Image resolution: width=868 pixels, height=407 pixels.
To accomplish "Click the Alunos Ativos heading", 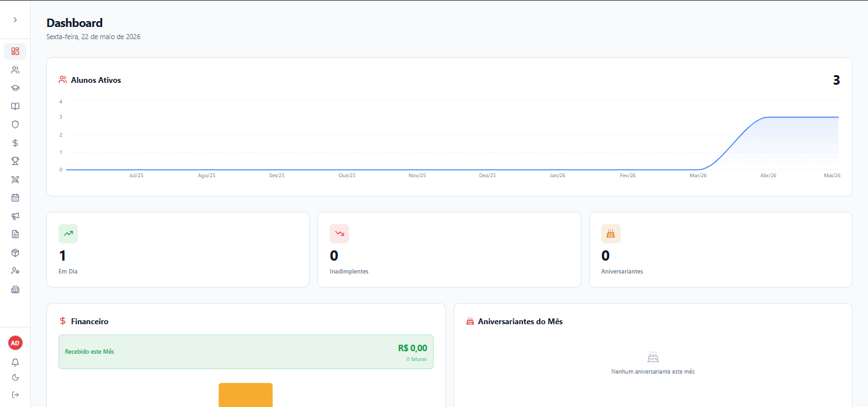I will tap(96, 80).
